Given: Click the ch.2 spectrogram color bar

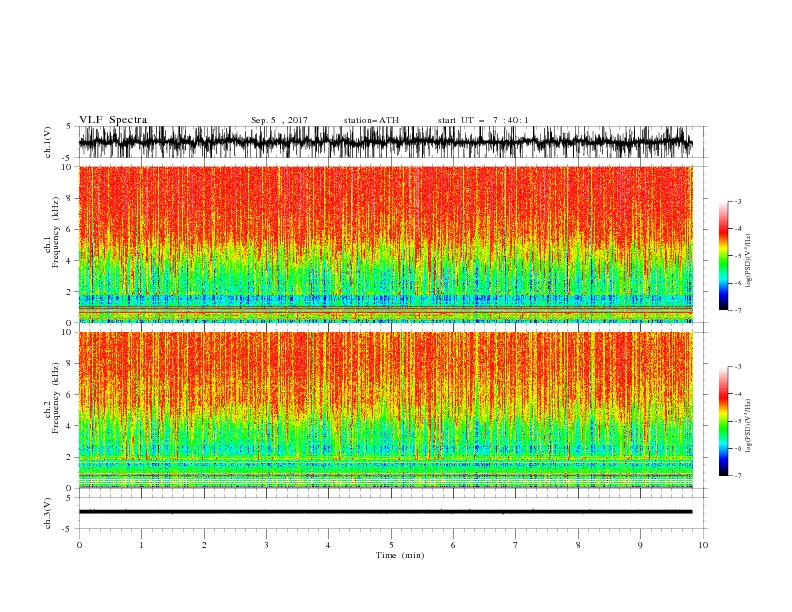Looking at the screenshot, I should (723, 421).
